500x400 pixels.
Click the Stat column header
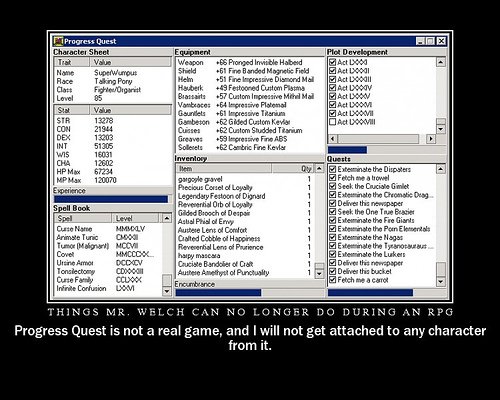pyautogui.click(x=72, y=110)
